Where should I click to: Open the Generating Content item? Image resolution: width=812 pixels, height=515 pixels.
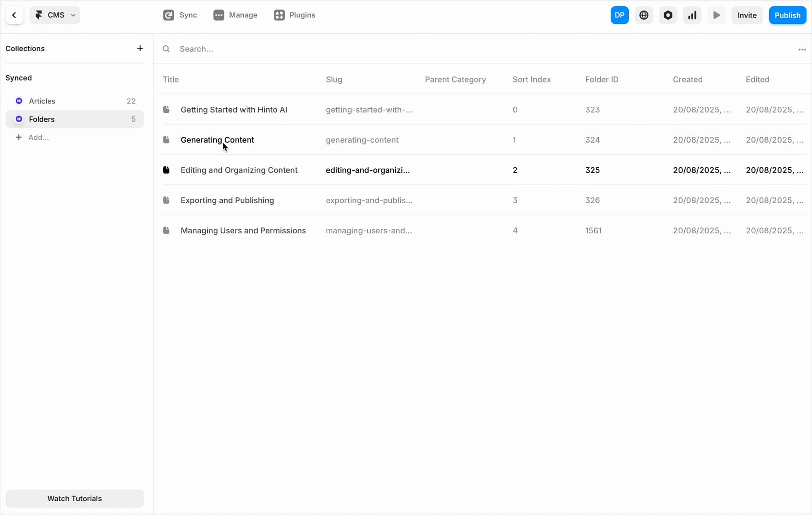click(x=217, y=140)
